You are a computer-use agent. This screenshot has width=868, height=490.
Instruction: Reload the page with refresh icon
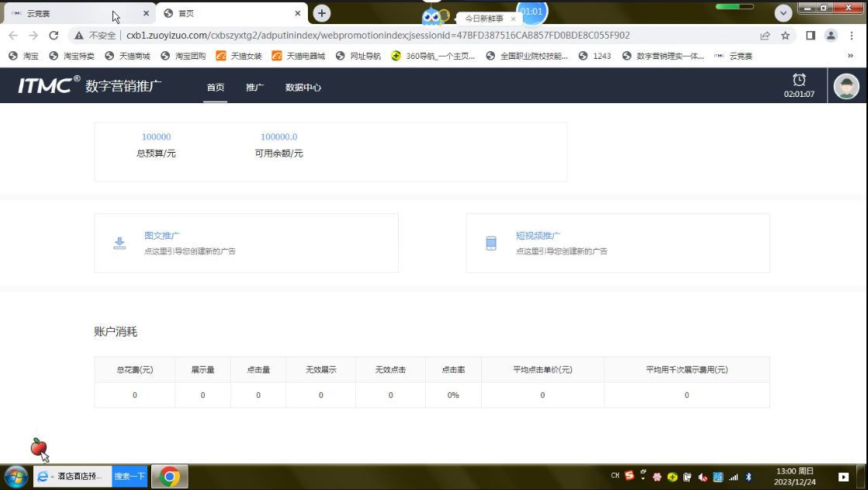click(54, 36)
